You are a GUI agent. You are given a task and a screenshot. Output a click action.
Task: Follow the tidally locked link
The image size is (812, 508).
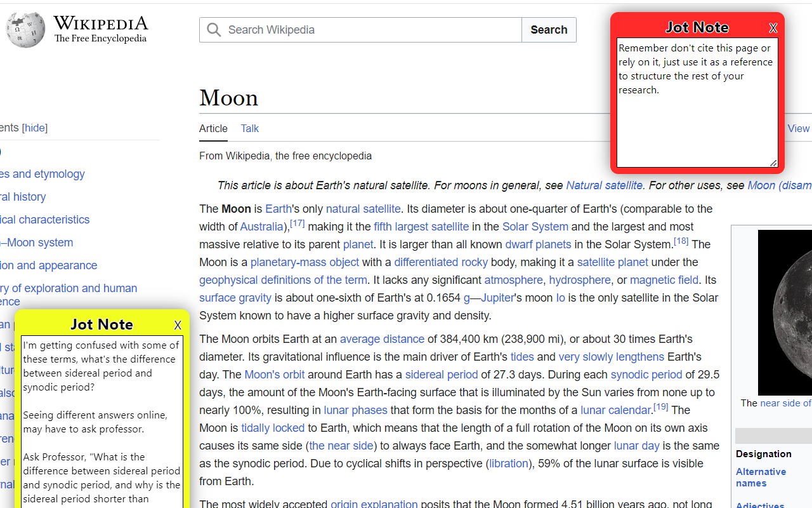[x=272, y=427]
